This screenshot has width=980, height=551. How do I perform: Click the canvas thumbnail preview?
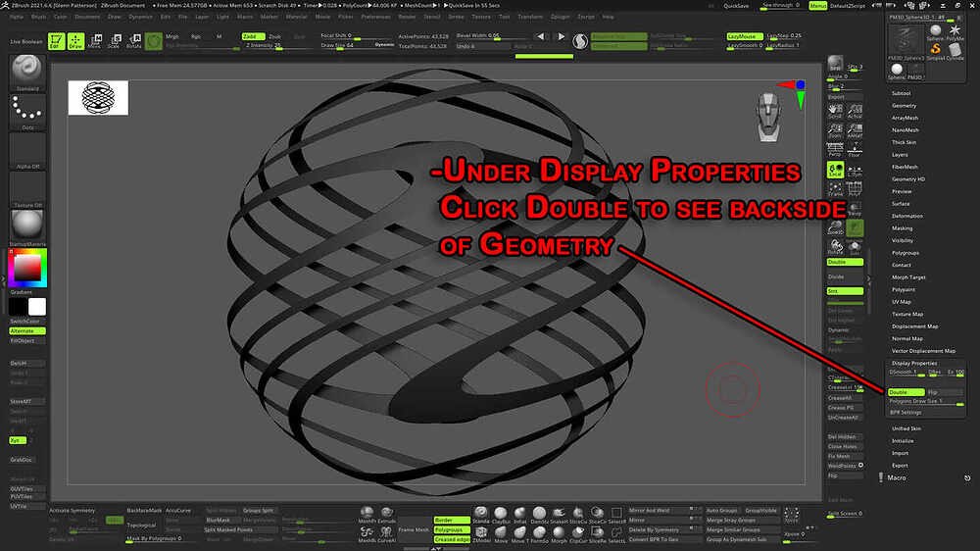click(98, 98)
